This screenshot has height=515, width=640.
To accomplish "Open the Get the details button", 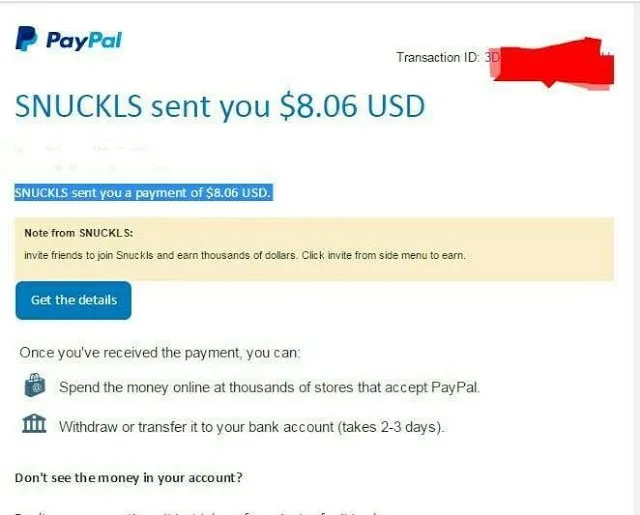I will (73, 300).
